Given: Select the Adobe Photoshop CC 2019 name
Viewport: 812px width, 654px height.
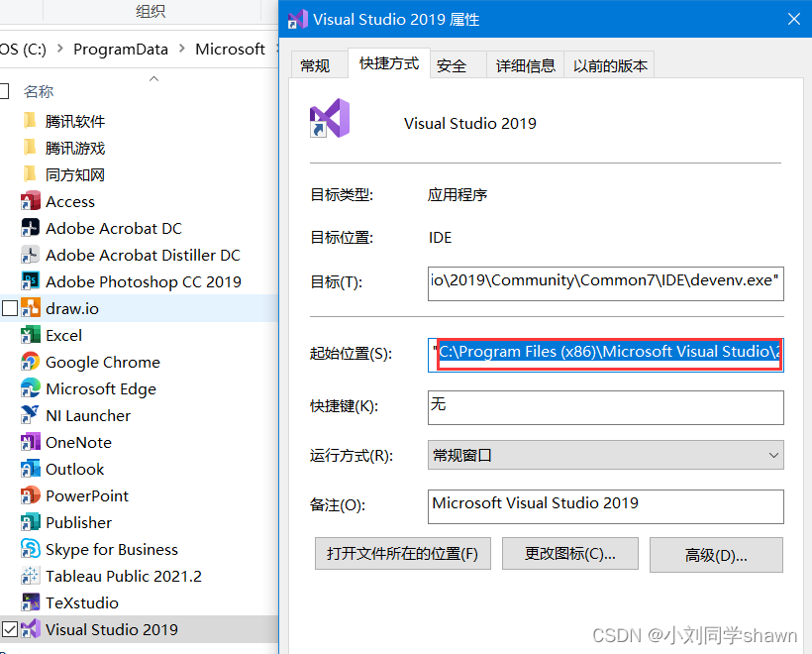Looking at the screenshot, I should coord(144,281).
